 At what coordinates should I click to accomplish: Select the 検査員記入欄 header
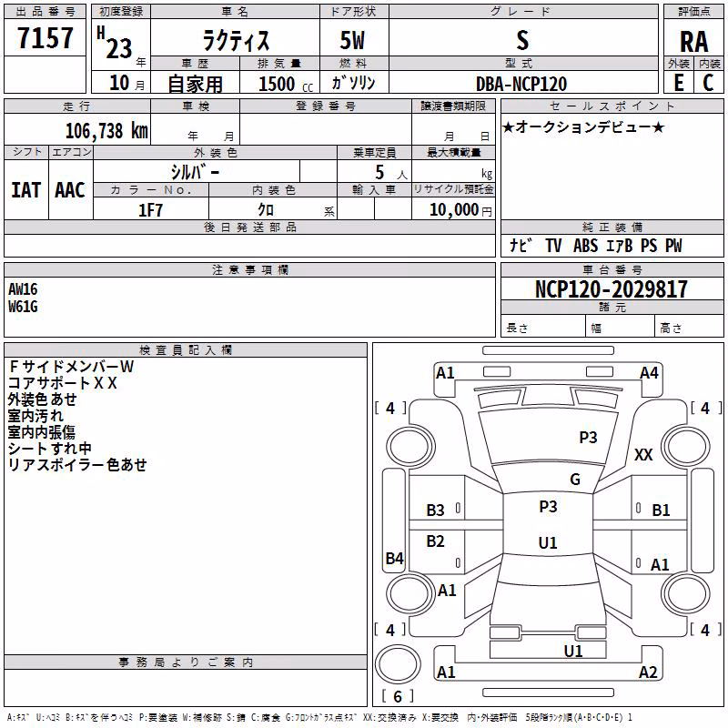pyautogui.click(x=186, y=350)
